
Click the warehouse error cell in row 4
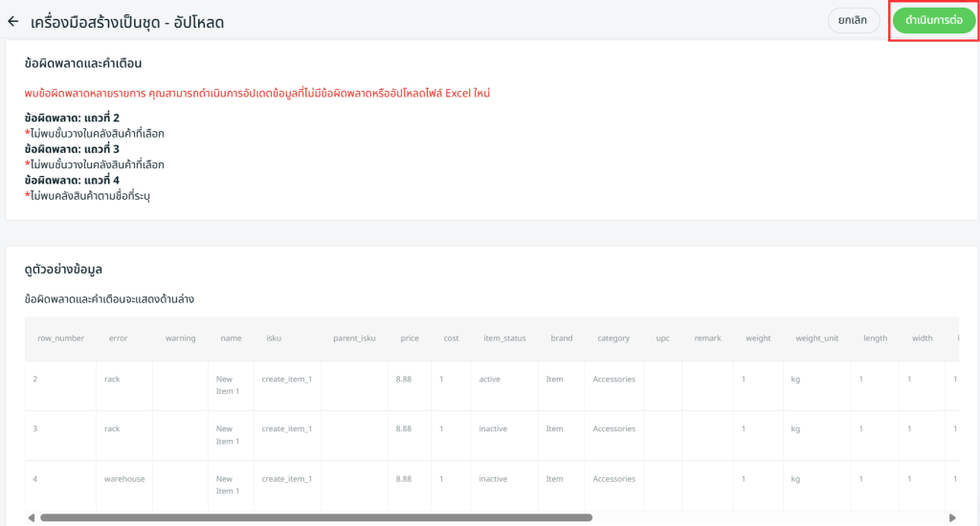(124, 478)
